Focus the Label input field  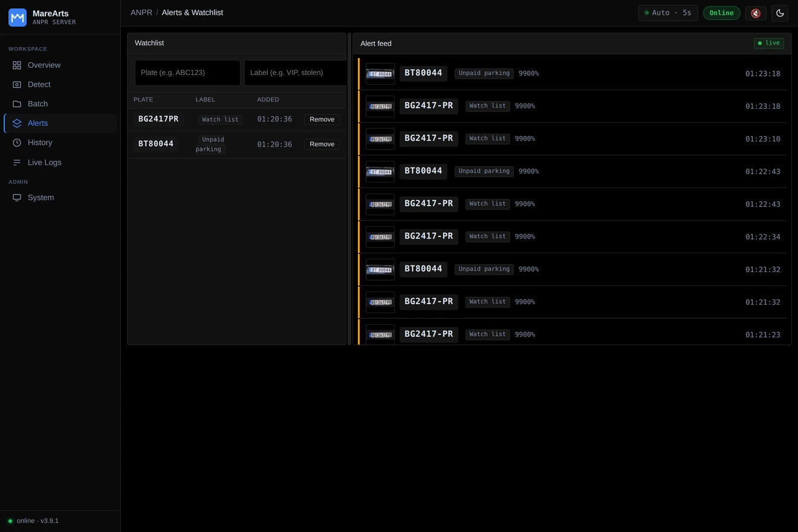tap(295, 73)
